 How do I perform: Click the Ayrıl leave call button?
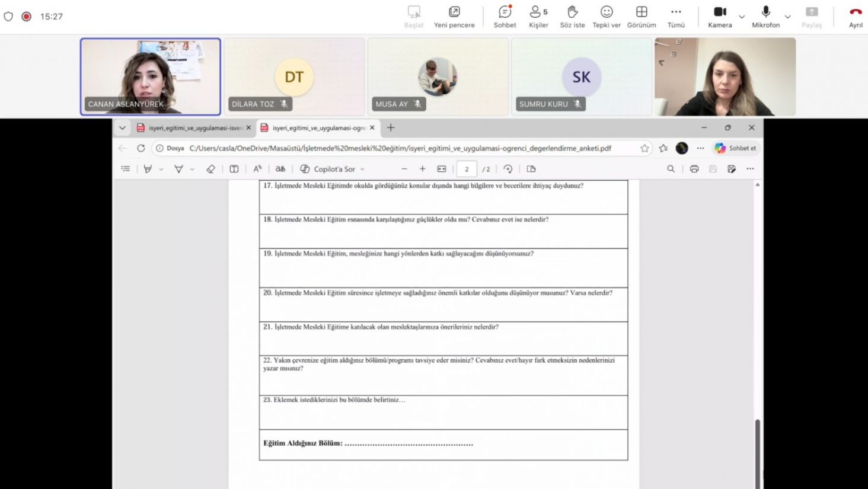pos(856,17)
